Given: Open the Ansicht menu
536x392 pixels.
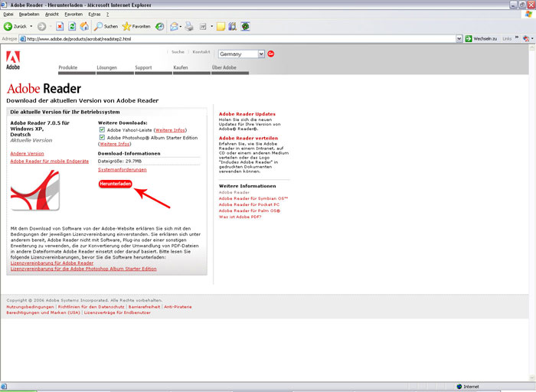Looking at the screenshot, I should (x=52, y=15).
